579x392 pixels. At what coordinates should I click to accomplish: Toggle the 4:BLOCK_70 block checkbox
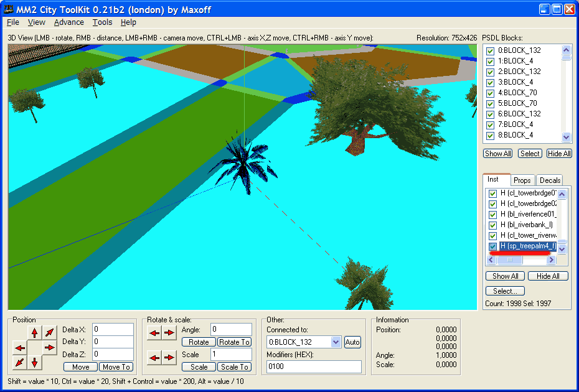coord(491,93)
